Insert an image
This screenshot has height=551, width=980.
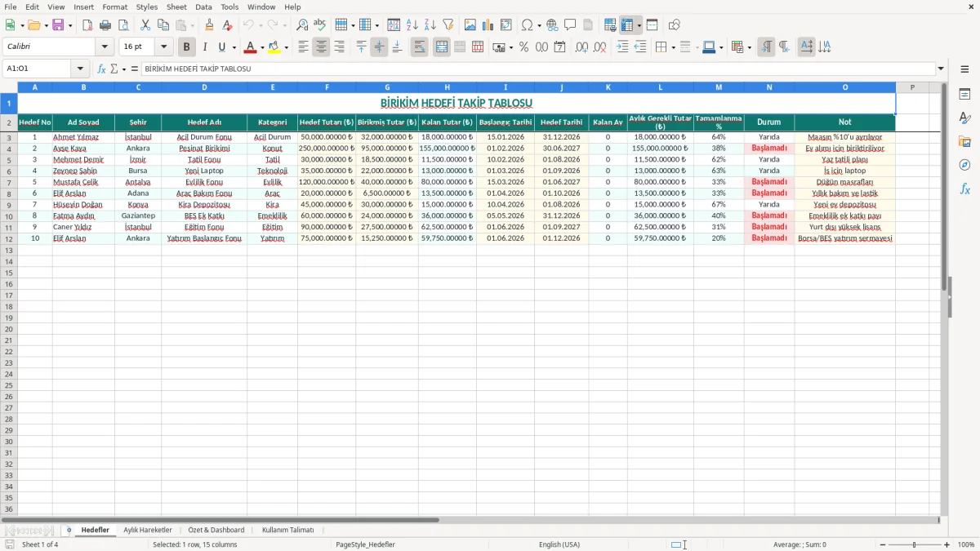(470, 25)
